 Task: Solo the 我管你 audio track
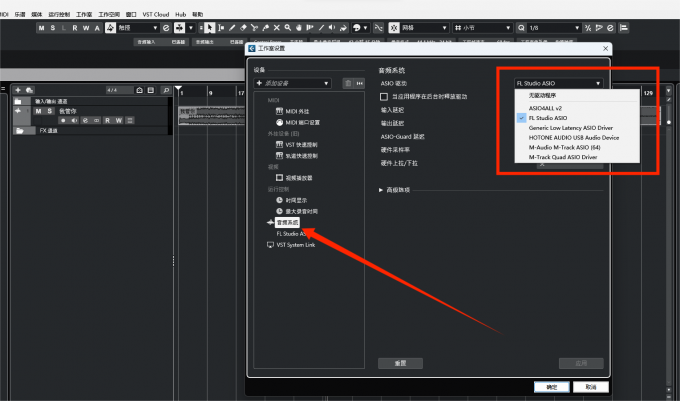[x=49, y=111]
